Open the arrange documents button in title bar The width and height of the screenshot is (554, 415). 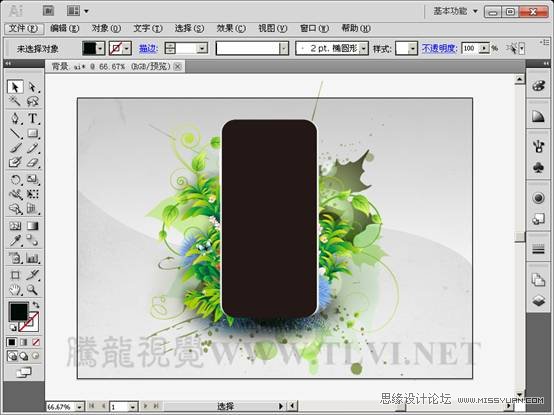[77, 11]
